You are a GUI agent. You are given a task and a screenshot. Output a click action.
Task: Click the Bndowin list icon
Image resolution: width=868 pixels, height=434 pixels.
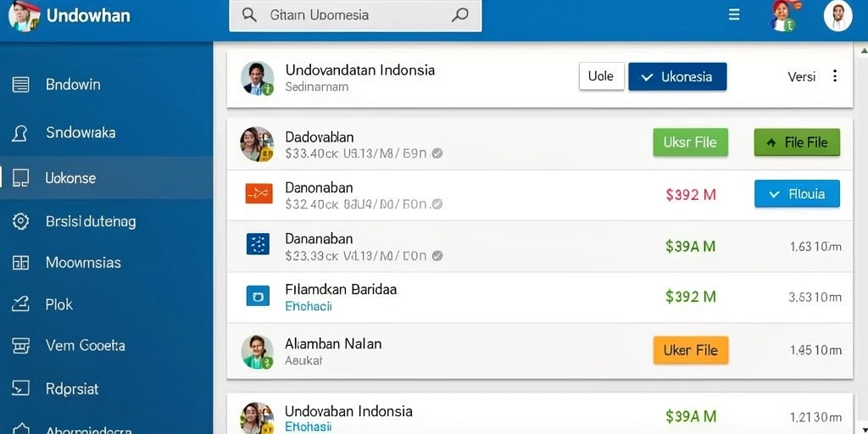tap(20, 85)
